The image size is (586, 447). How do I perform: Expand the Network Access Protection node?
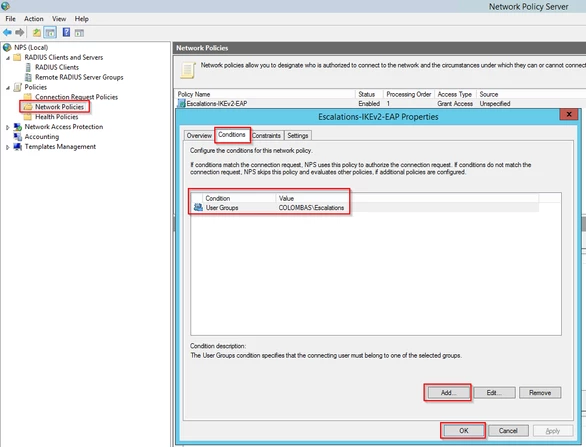[x=7, y=127]
